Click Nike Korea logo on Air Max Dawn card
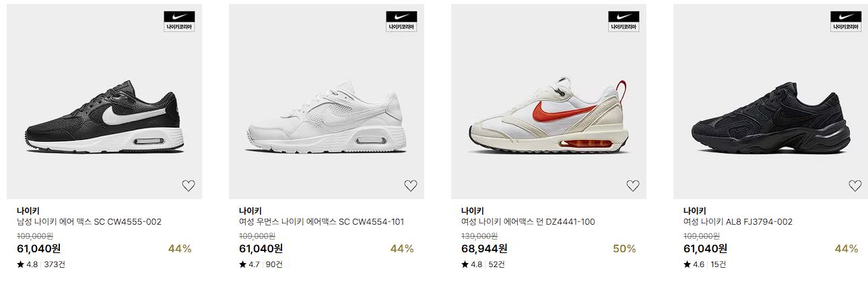 coord(624,21)
